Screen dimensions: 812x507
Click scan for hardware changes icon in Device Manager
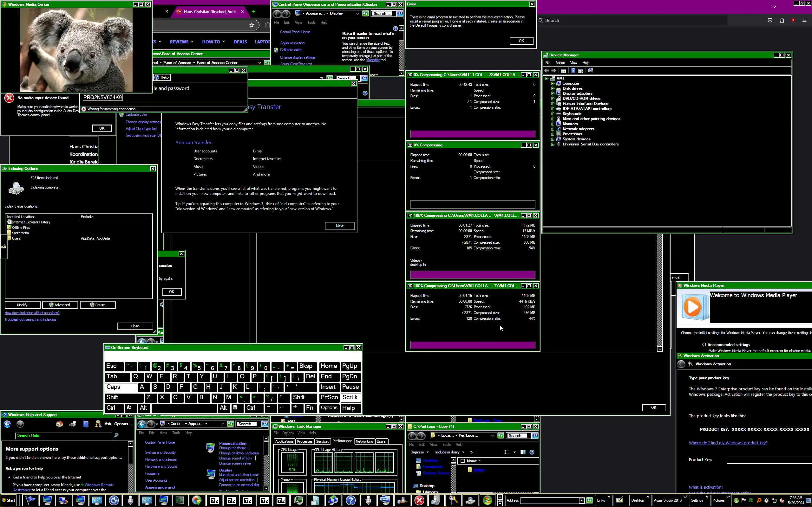(591, 70)
